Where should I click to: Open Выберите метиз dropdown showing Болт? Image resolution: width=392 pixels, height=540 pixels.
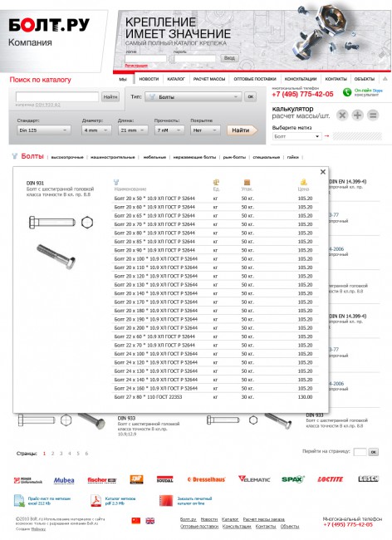point(297,136)
